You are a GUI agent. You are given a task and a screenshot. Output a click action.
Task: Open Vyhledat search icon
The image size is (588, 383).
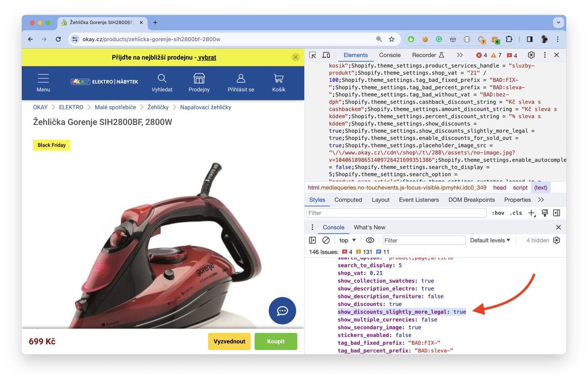tap(162, 83)
